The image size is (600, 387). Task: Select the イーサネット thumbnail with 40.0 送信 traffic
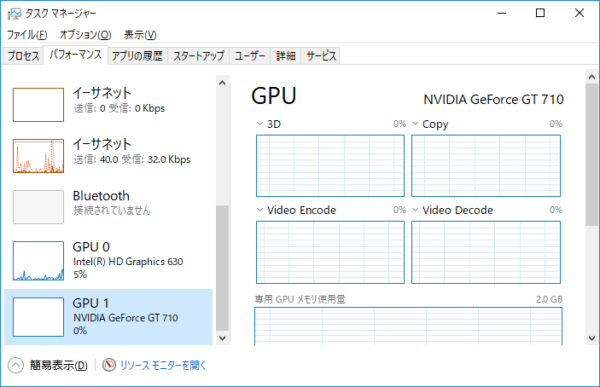[38, 156]
